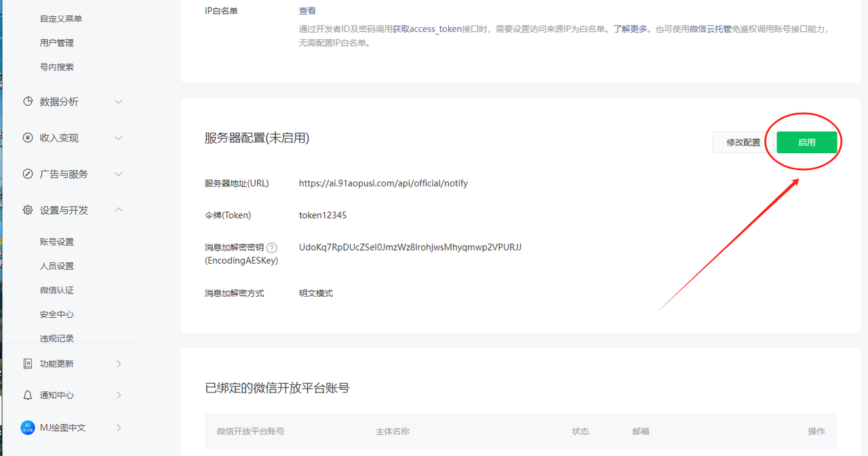The height and width of the screenshot is (456, 868).
Task: Click the MJ绘图中文 account avatar
Action: click(x=28, y=428)
